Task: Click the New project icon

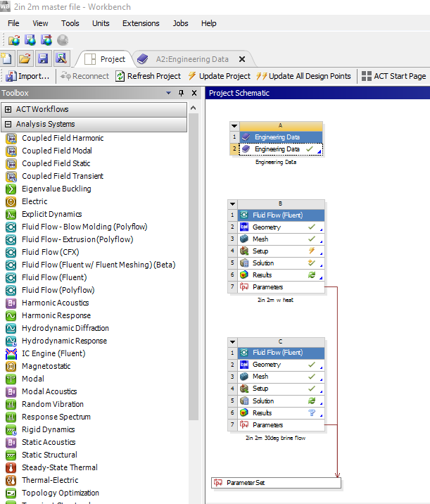Action: [8, 59]
